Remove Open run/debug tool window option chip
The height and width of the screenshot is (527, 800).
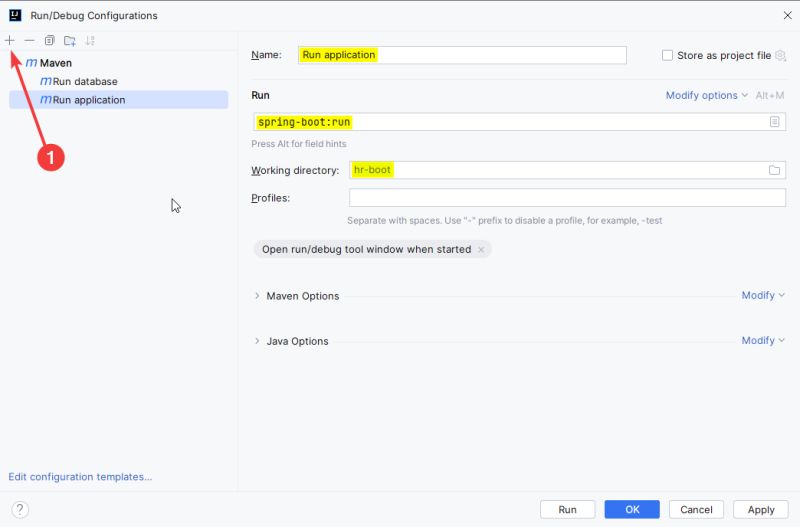coord(481,249)
